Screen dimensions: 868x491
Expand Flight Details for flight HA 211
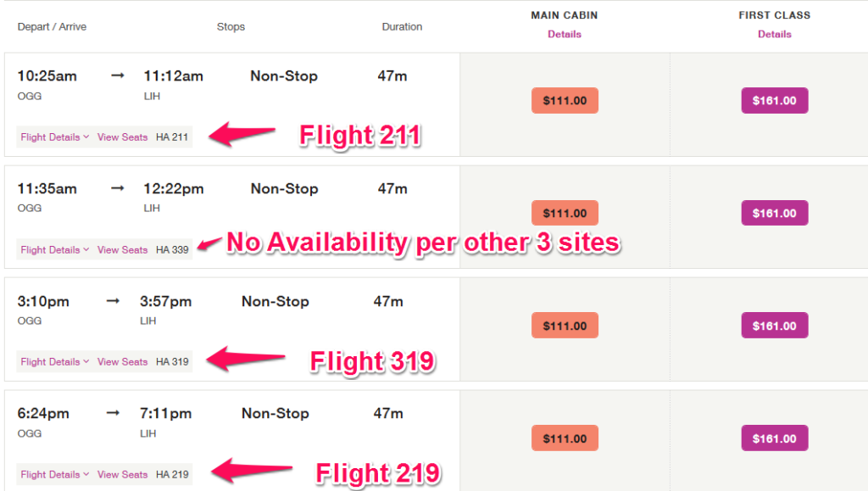(x=52, y=137)
